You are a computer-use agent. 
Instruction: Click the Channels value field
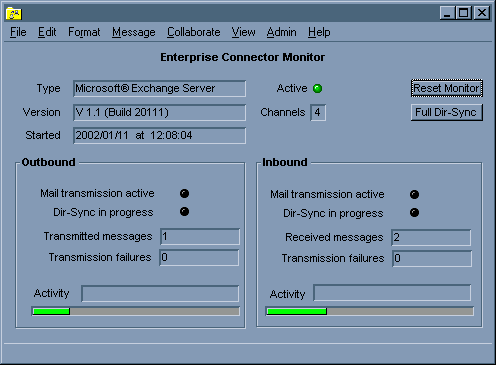(318, 113)
